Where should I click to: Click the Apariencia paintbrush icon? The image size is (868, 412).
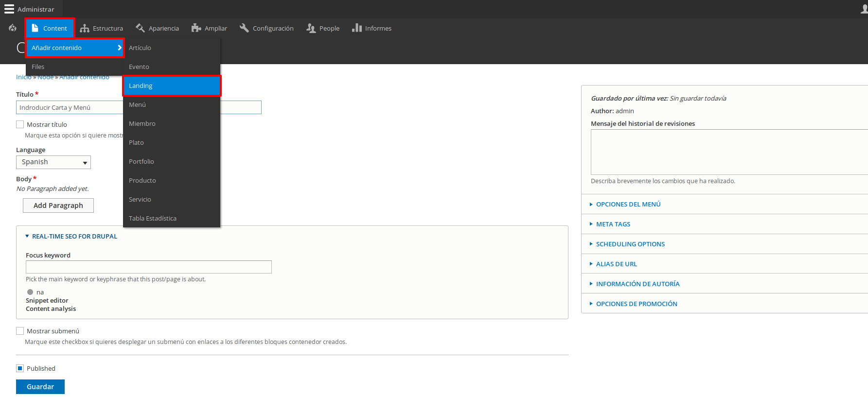(x=141, y=28)
